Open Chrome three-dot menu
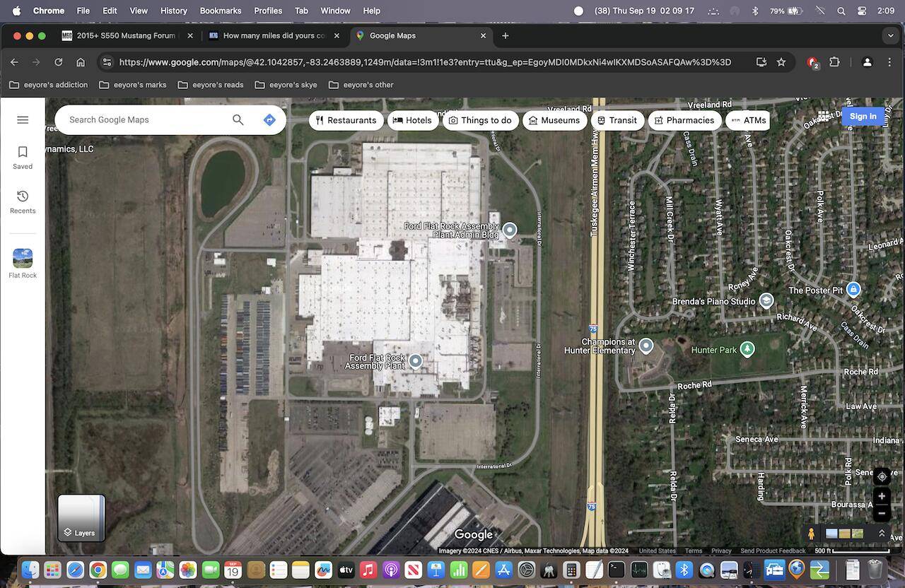 (x=889, y=62)
